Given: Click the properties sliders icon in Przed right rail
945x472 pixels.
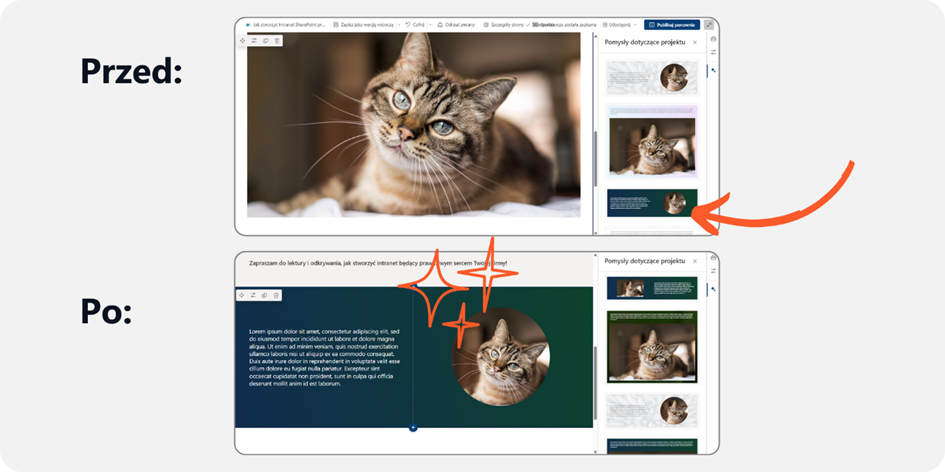Looking at the screenshot, I should tap(713, 52).
